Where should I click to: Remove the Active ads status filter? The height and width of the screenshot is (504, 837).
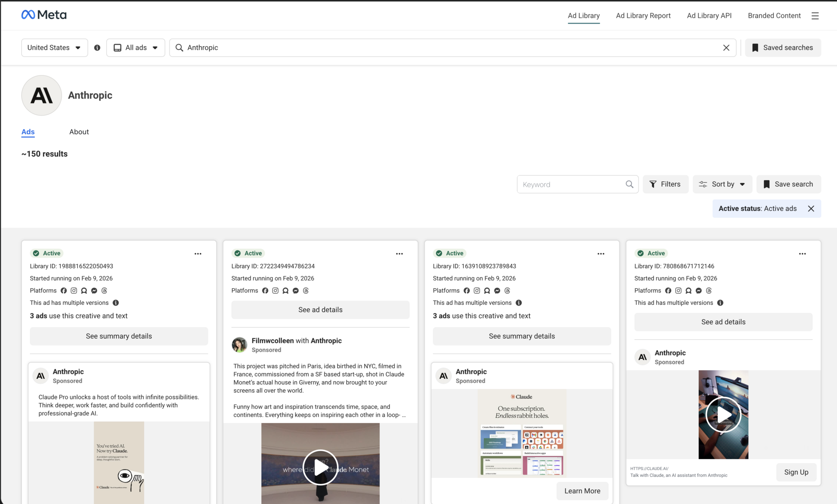point(811,208)
